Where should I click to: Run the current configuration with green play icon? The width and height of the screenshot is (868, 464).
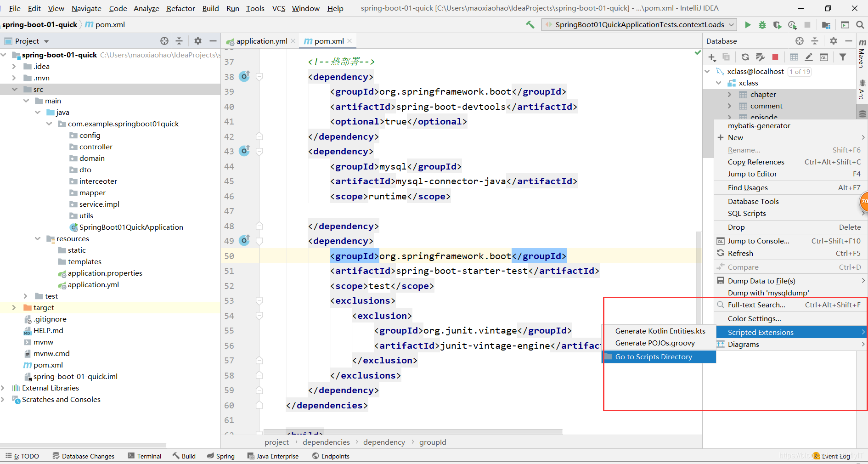pos(748,25)
